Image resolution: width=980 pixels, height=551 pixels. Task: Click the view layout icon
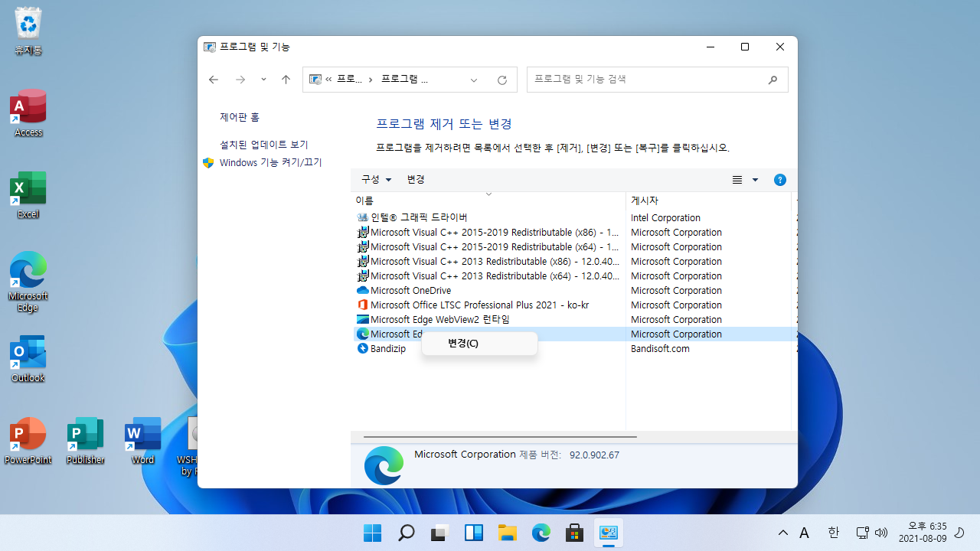[737, 180]
